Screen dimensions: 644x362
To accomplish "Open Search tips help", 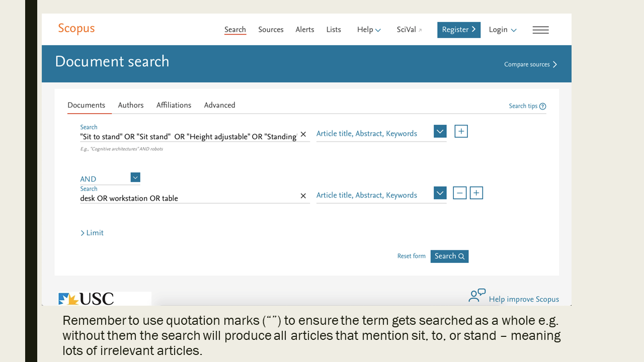I will (527, 106).
